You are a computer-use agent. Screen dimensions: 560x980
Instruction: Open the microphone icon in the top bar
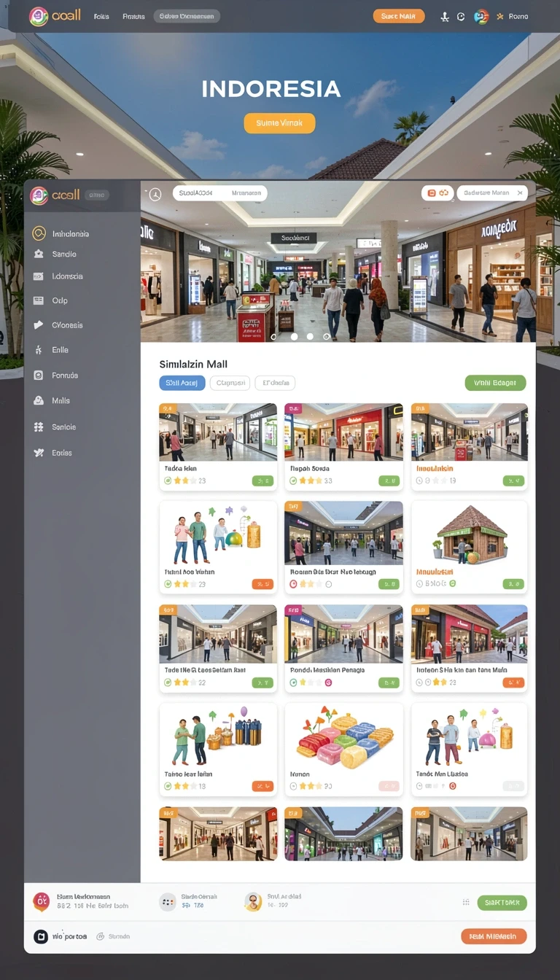coord(445,16)
